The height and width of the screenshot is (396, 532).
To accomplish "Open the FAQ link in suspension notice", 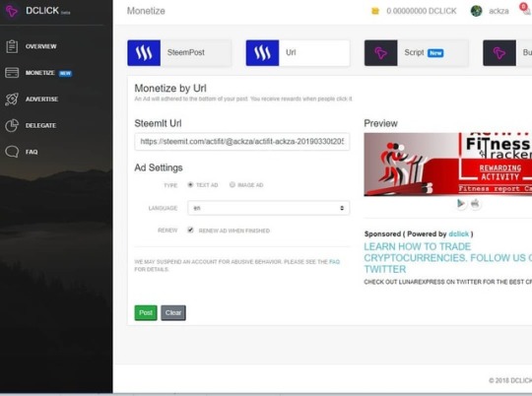I will point(334,262).
